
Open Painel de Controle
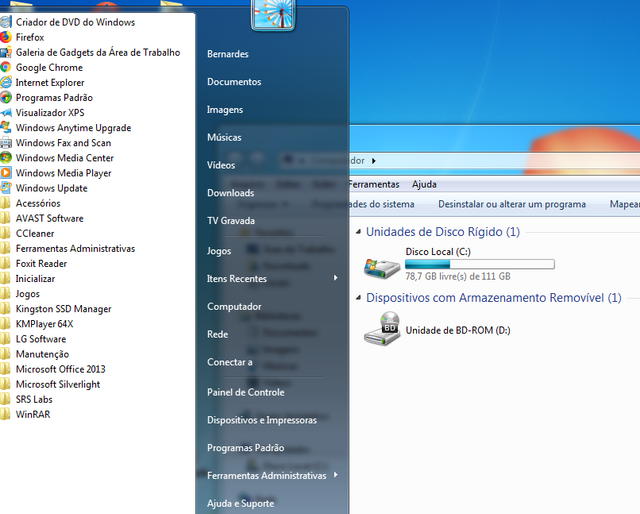point(246,392)
